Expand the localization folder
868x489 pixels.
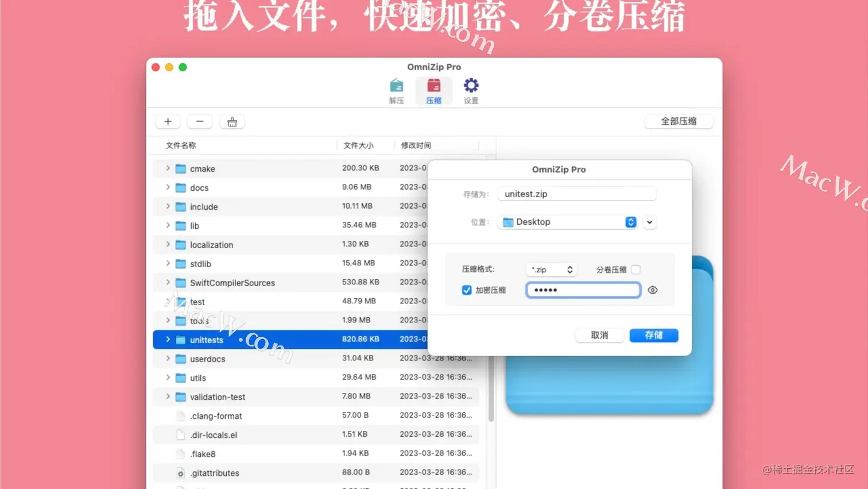168,244
